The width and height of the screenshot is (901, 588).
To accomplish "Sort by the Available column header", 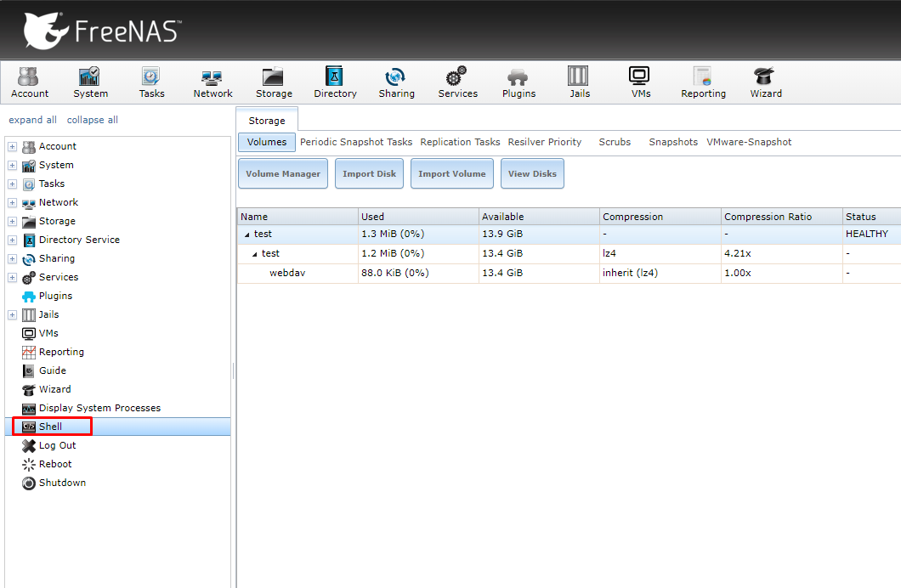I will pyautogui.click(x=539, y=217).
